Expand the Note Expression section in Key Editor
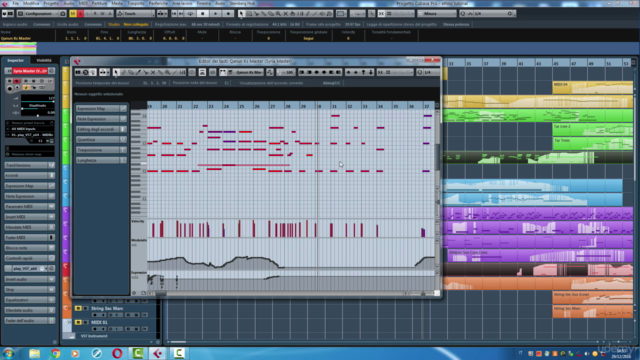The height and width of the screenshot is (360, 640). (101, 119)
